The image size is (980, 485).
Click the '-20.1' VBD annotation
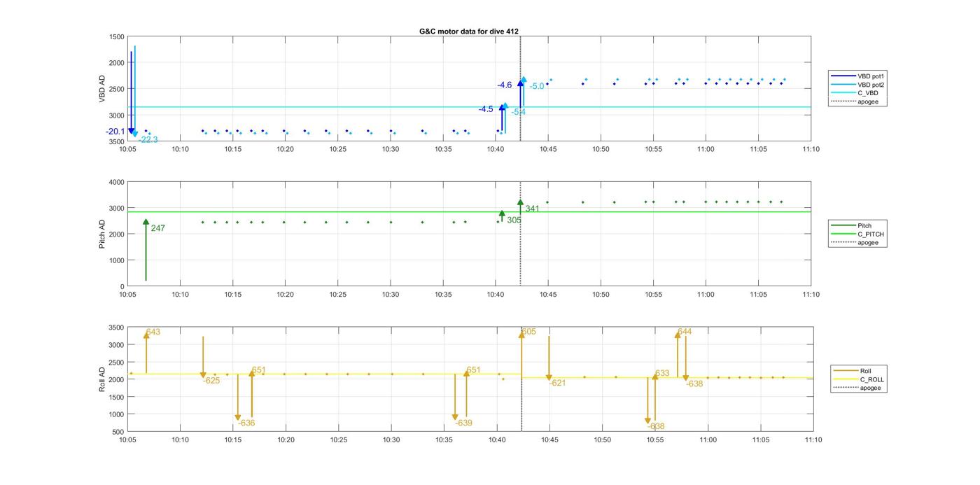[x=115, y=132]
